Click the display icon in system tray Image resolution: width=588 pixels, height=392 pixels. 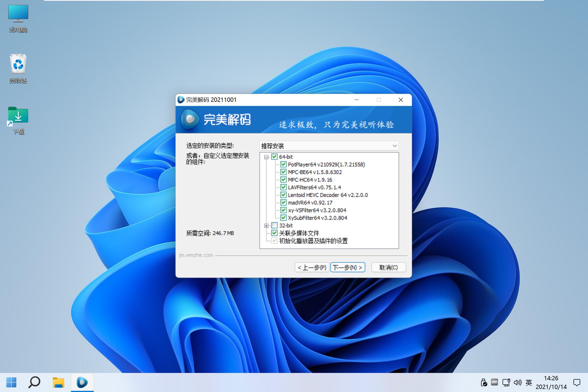(x=506, y=382)
